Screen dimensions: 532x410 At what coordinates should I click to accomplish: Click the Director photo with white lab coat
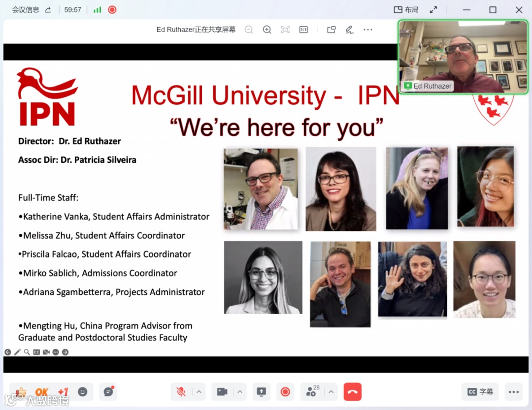click(261, 189)
